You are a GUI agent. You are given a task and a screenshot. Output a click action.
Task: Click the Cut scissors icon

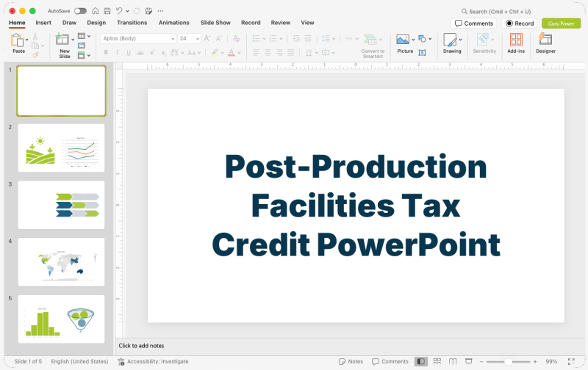[x=35, y=36]
